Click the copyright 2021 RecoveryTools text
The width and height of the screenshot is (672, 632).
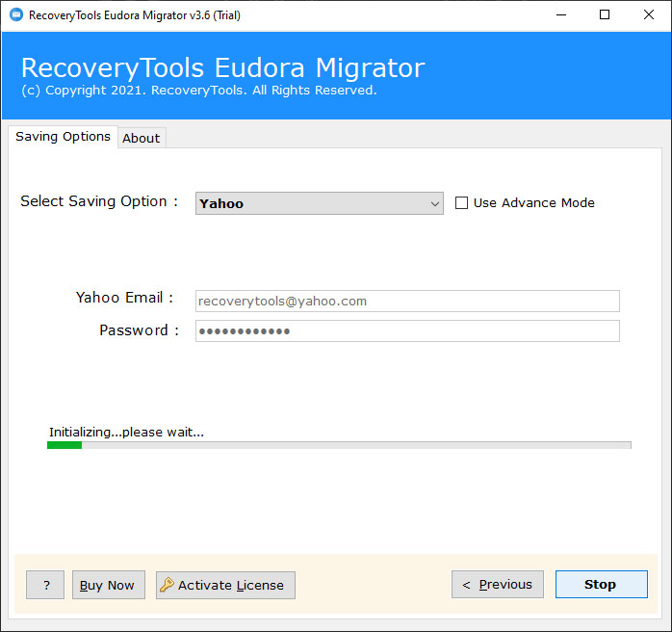tap(199, 91)
